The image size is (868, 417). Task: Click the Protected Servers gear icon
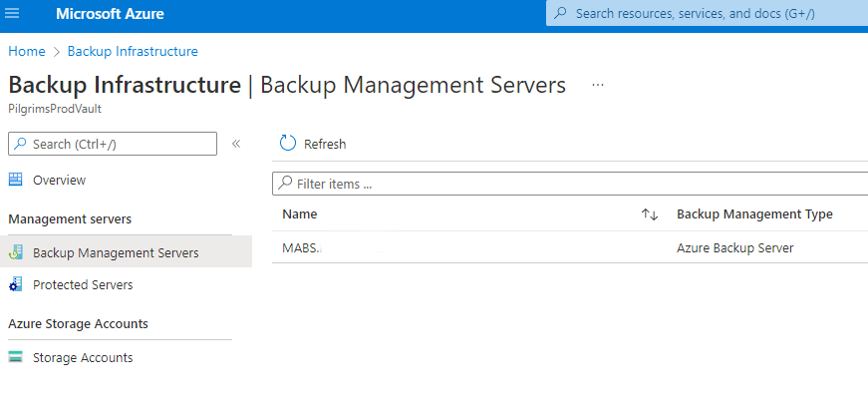(16, 284)
